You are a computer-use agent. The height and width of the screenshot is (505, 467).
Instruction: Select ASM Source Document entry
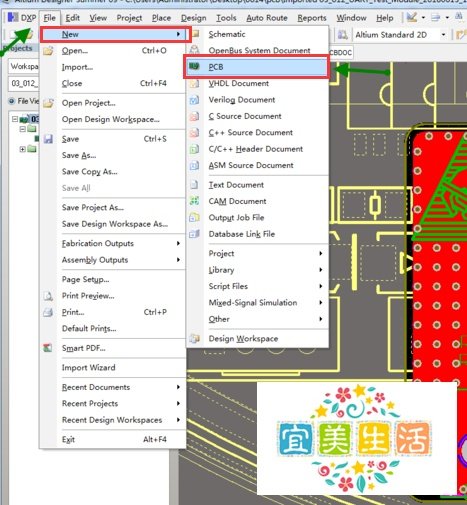coord(257,165)
